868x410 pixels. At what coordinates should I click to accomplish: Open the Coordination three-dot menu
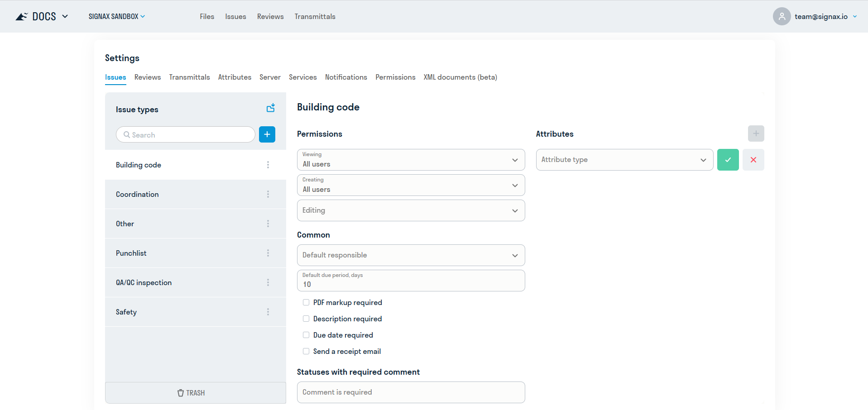(268, 194)
